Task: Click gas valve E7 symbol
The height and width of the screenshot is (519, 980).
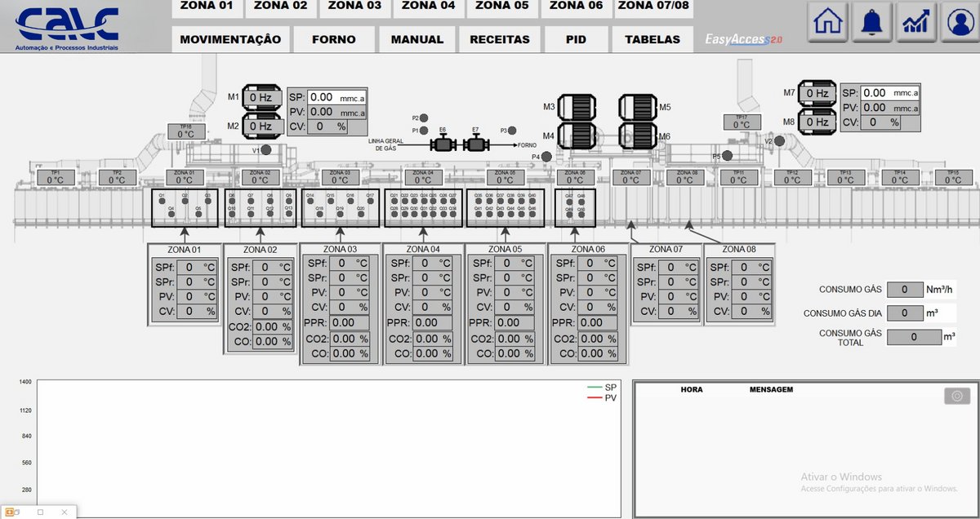Action: (x=476, y=144)
